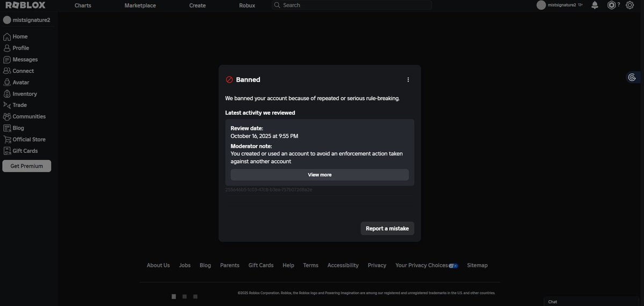The image size is (644, 306).
Task: Click the header avatar next to mistsignature2
Action: coord(541,5)
